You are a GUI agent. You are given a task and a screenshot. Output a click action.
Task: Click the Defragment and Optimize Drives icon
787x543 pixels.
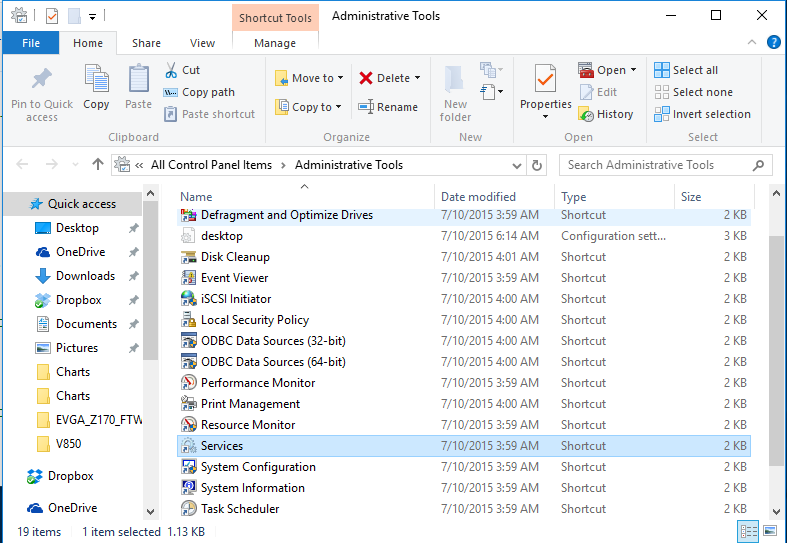coord(188,215)
